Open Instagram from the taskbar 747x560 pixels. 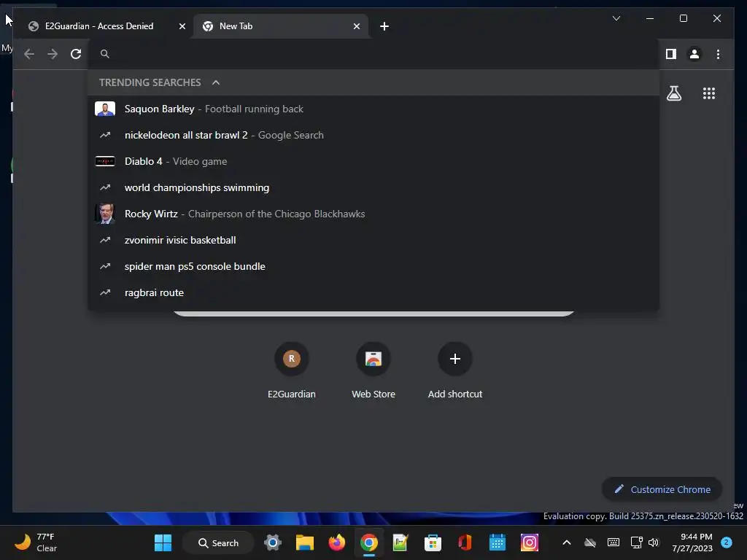pos(530,542)
